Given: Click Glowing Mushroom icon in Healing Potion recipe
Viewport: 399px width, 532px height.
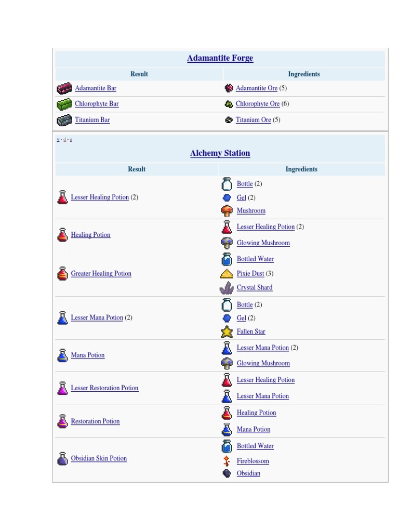Looking at the screenshot, I should [227, 243].
